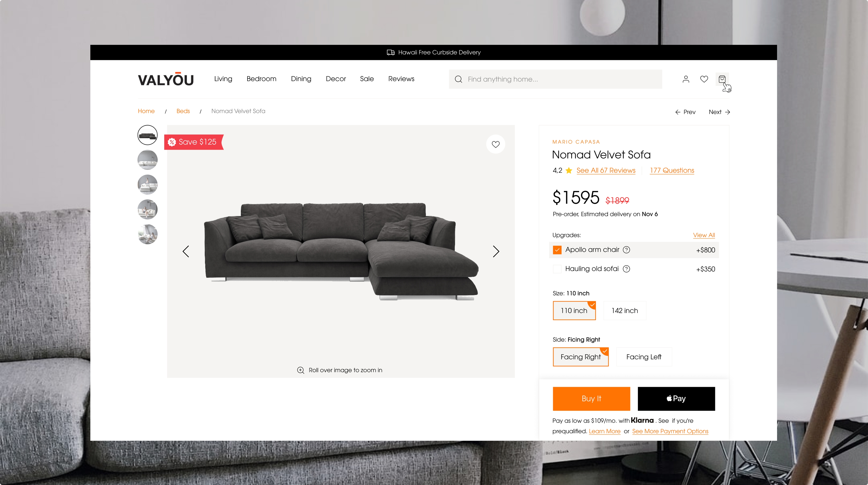Go to Next product
The image size is (868, 485).
pos(719,112)
